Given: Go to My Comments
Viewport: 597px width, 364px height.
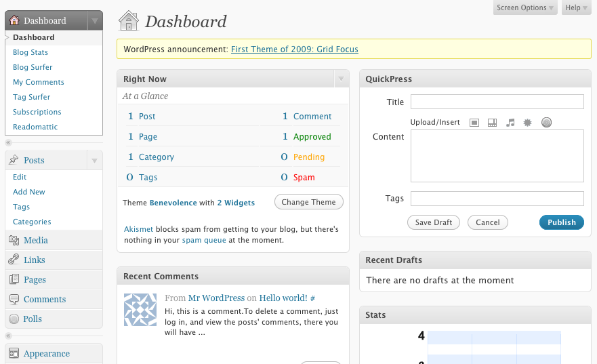Looking at the screenshot, I should [39, 82].
